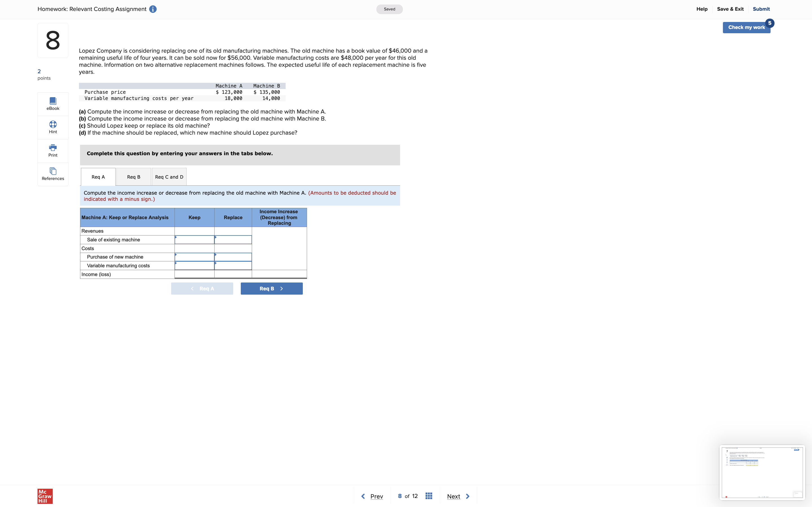This screenshot has height=507, width=812.
Task: Open the assignment info icon next to title
Action: [x=153, y=9]
